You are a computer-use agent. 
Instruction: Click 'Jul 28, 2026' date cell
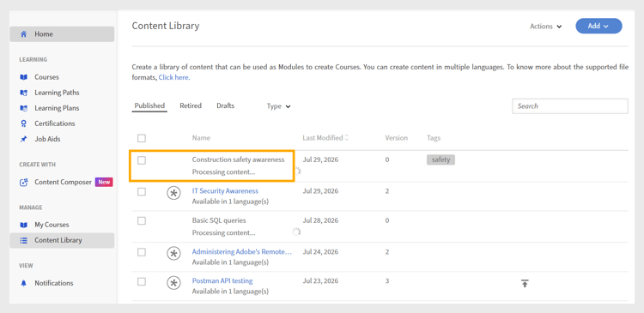[320, 220]
